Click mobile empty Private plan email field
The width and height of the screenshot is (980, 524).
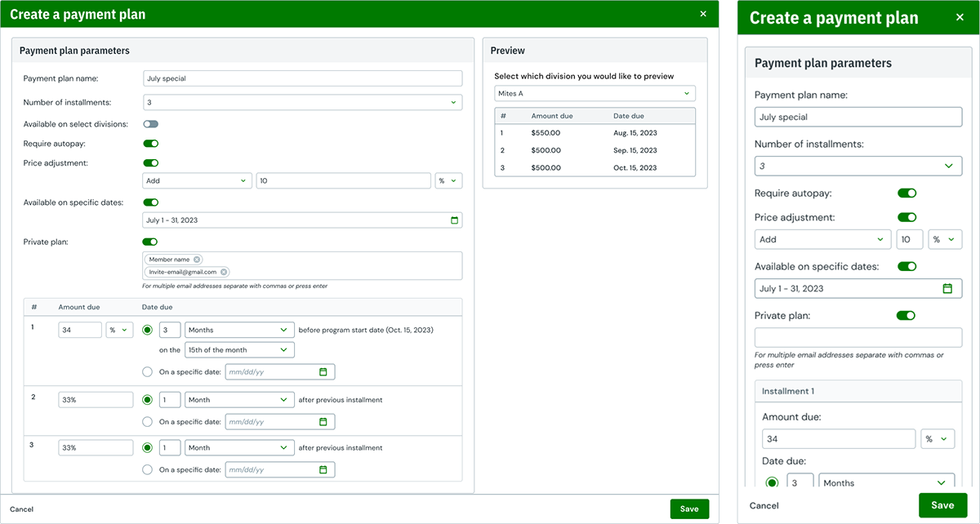pyautogui.click(x=858, y=337)
